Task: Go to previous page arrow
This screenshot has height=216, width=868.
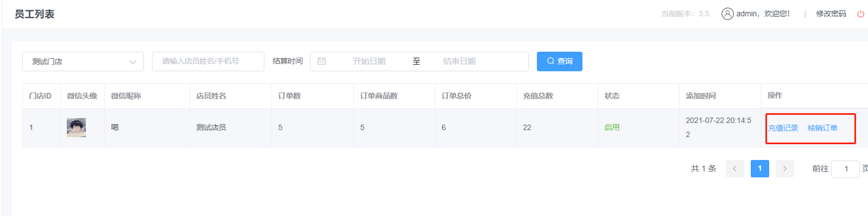Action: (x=735, y=169)
